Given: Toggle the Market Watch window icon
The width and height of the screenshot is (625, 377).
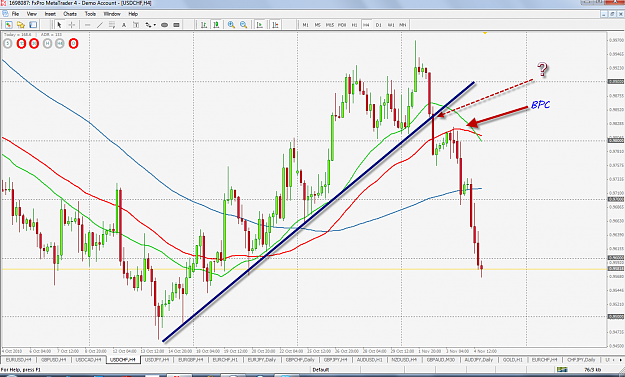Looking at the screenshot, I should tap(33, 25).
